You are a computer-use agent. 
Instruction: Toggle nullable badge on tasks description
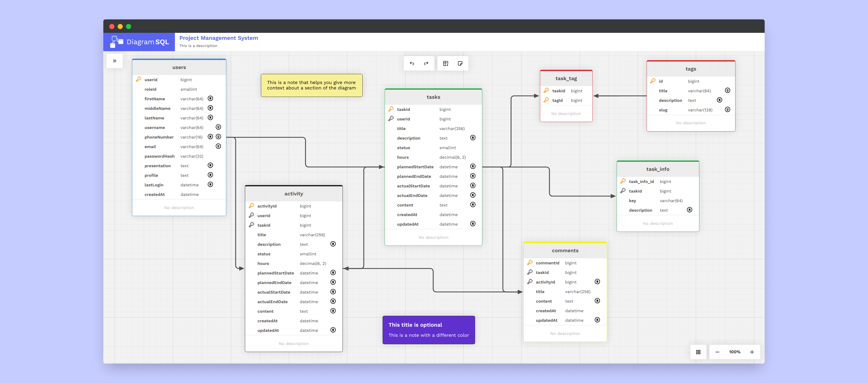tap(473, 138)
